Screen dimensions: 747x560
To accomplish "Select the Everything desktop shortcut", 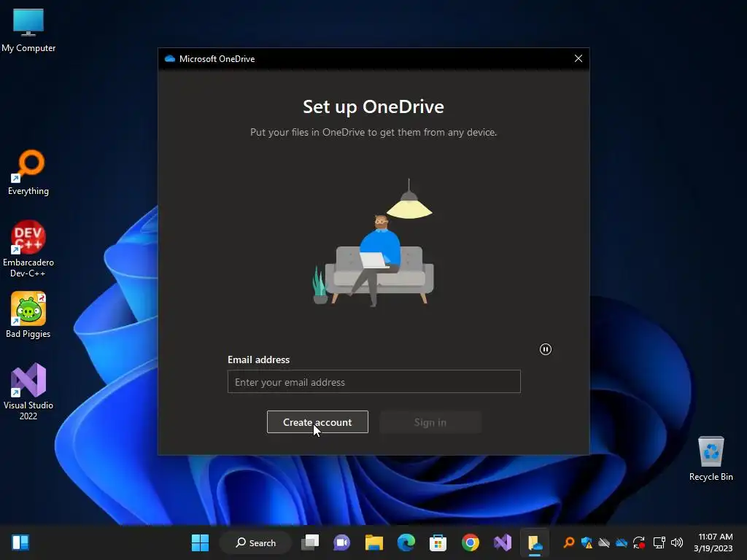I will tap(28, 173).
